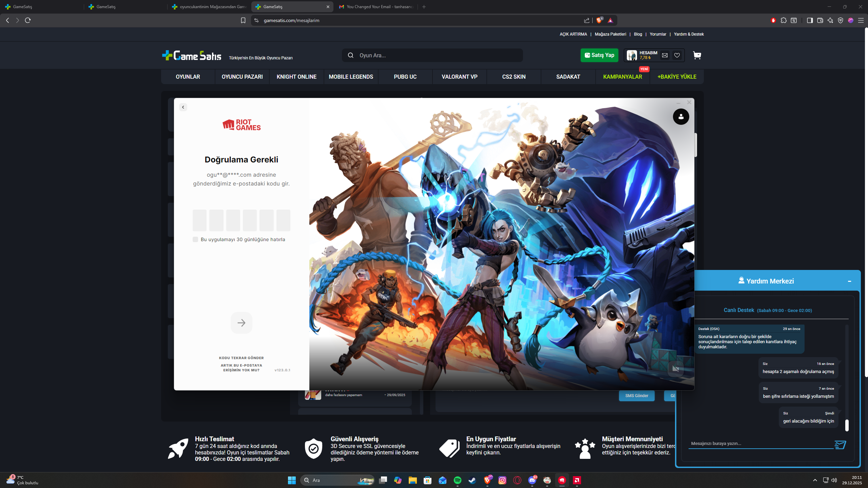Click the +BAKİYE YÜKLE link
The width and height of the screenshot is (868, 488).
677,77
